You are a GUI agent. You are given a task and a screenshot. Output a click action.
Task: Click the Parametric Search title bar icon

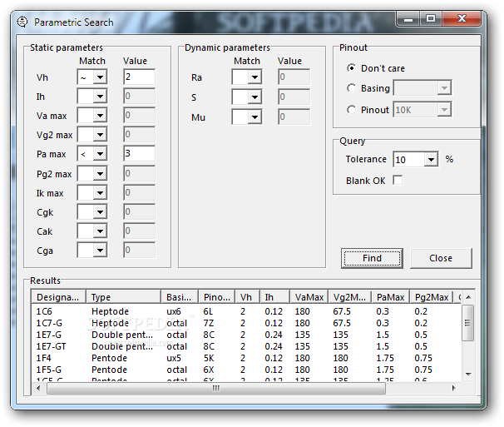[x=22, y=22]
